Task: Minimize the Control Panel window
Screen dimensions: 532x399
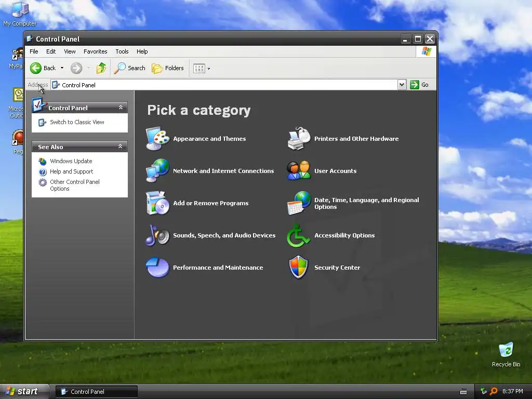Action: tap(405, 39)
